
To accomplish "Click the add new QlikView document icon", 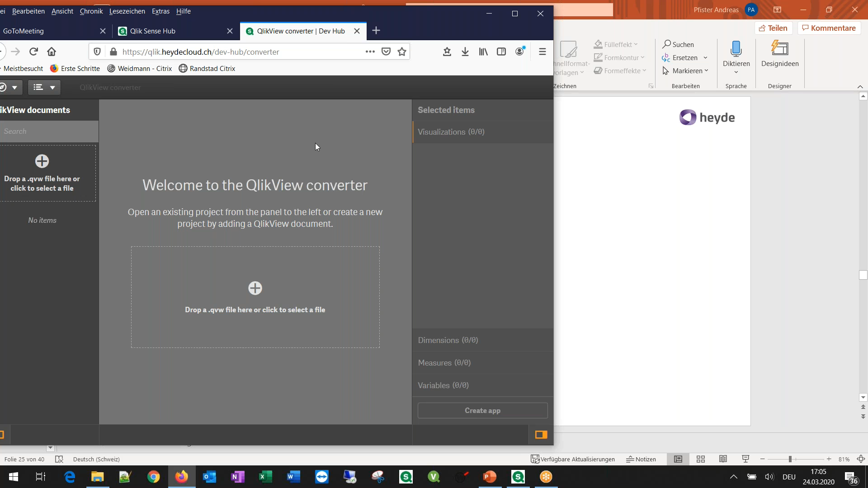I will [x=42, y=161].
